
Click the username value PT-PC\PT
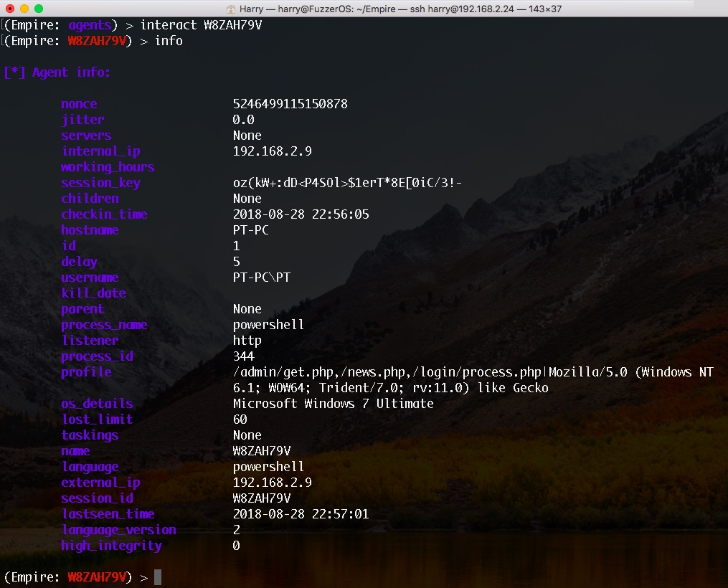(x=261, y=278)
